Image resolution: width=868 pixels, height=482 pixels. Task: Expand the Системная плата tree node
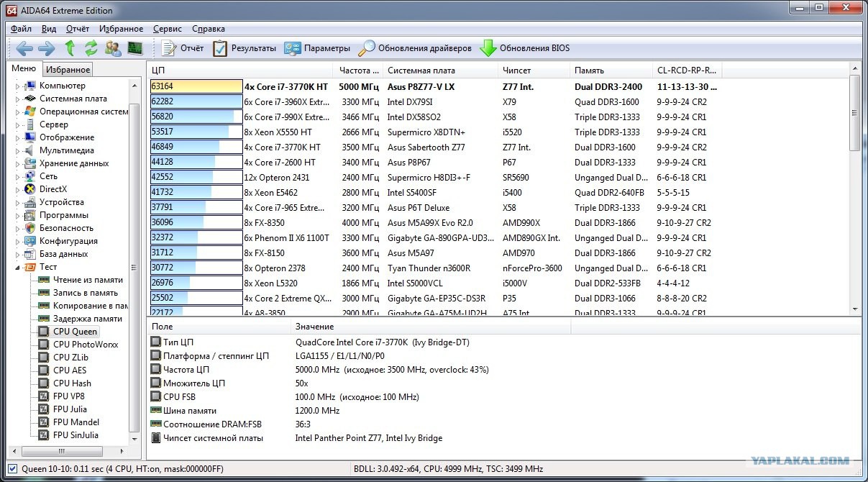tap(17, 99)
